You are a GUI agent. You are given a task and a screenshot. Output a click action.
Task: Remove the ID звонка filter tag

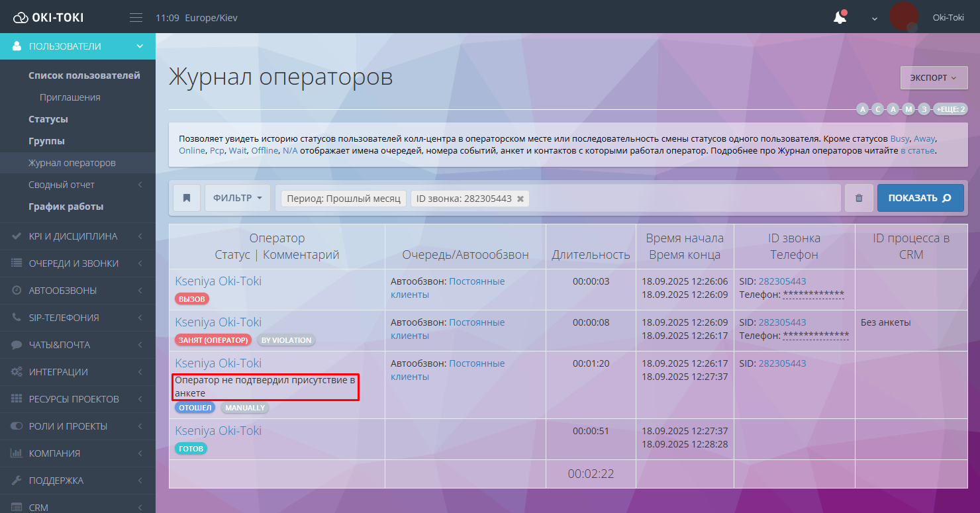(520, 199)
